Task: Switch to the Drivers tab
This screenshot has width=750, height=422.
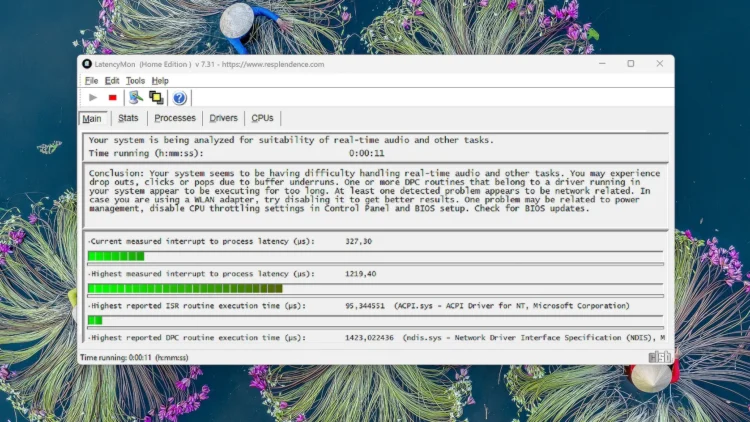Action: point(223,118)
